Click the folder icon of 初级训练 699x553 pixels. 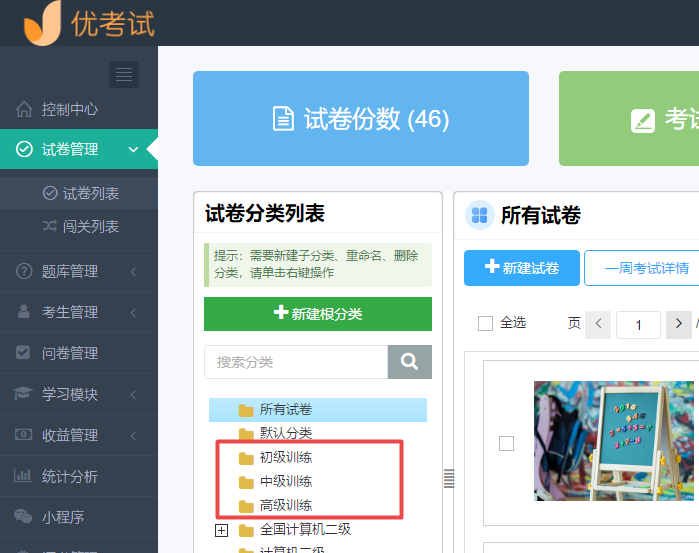click(x=246, y=458)
